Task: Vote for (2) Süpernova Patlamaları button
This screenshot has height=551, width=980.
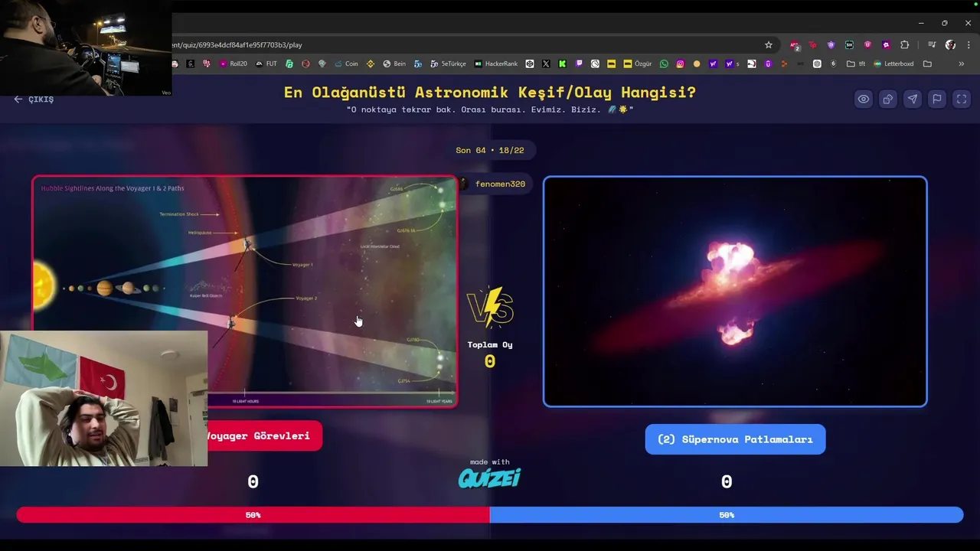Action: 735,439
